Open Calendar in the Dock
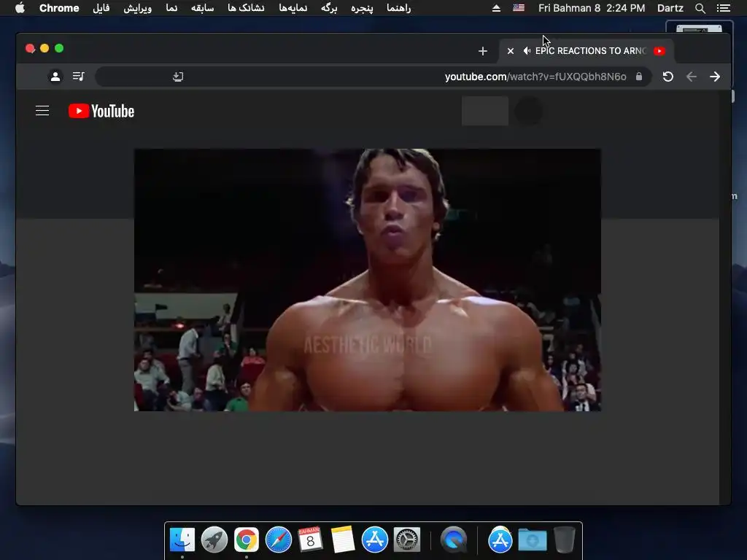Viewport: 747px width, 560px height. tap(311, 540)
